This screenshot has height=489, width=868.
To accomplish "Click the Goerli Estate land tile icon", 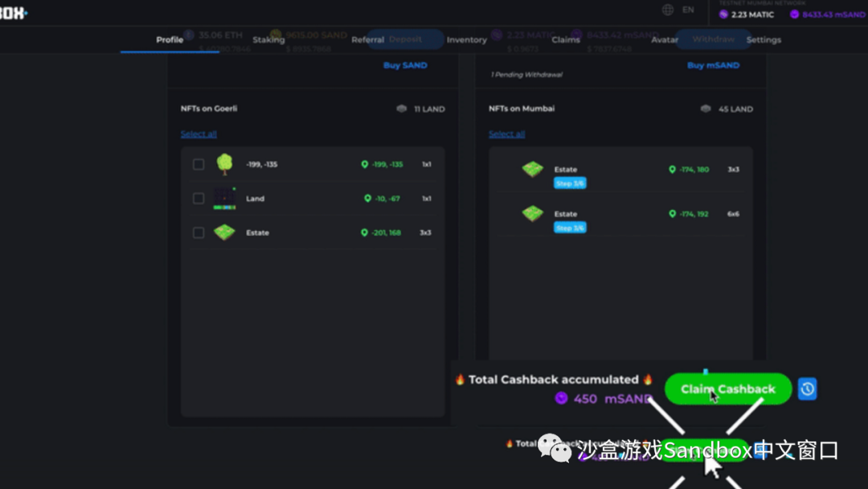I will (x=224, y=232).
